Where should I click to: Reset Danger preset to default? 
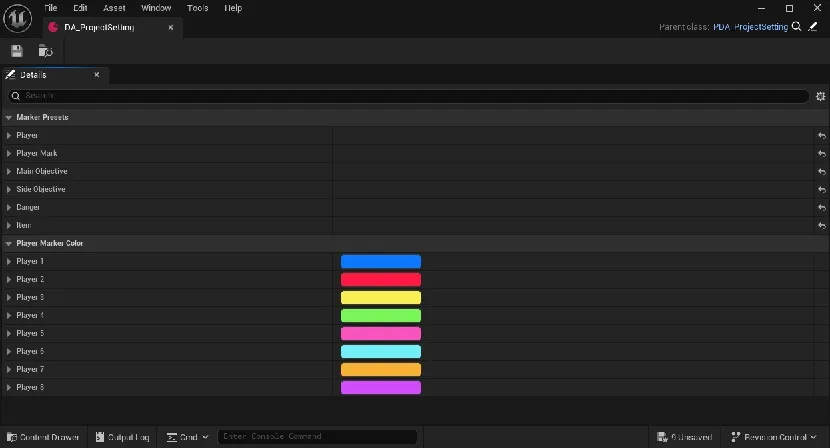coord(822,208)
